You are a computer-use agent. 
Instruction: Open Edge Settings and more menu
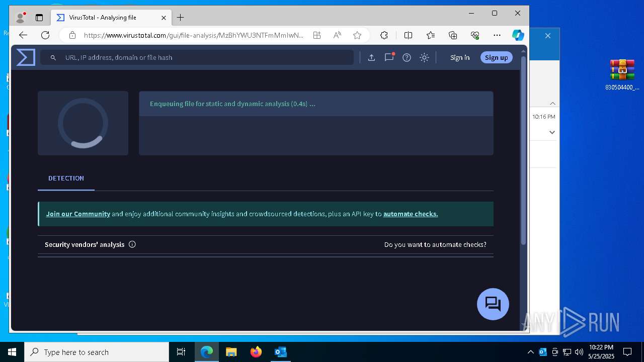pyautogui.click(x=497, y=35)
